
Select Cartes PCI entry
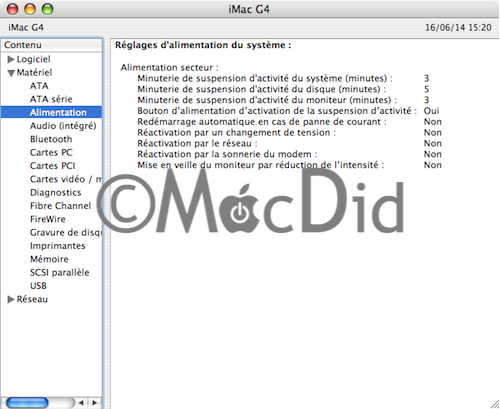pos(53,166)
